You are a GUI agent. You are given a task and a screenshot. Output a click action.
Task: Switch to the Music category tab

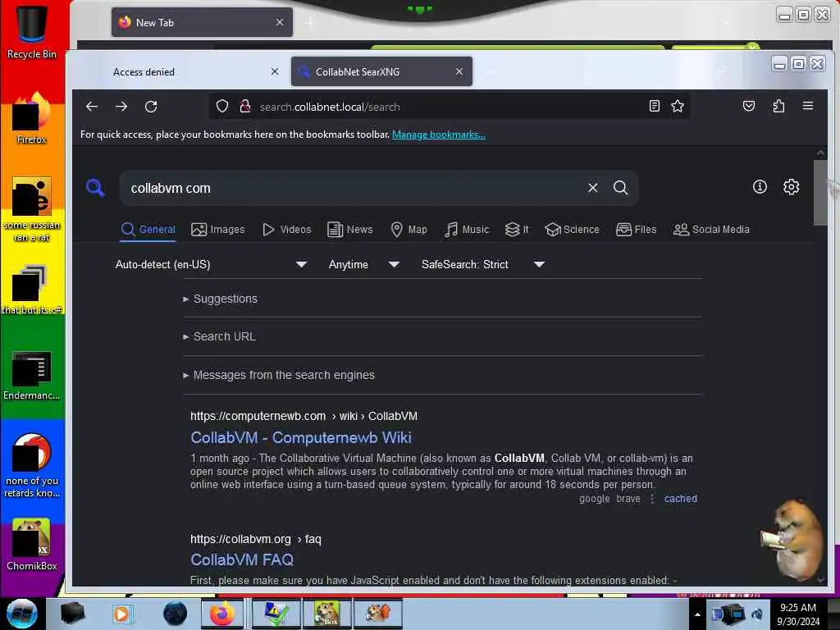[467, 230]
